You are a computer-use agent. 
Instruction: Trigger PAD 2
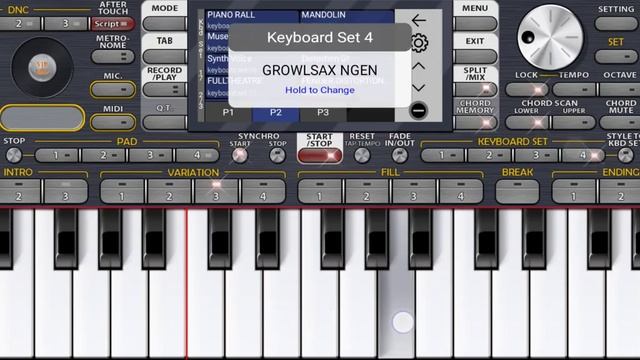pos(104,156)
